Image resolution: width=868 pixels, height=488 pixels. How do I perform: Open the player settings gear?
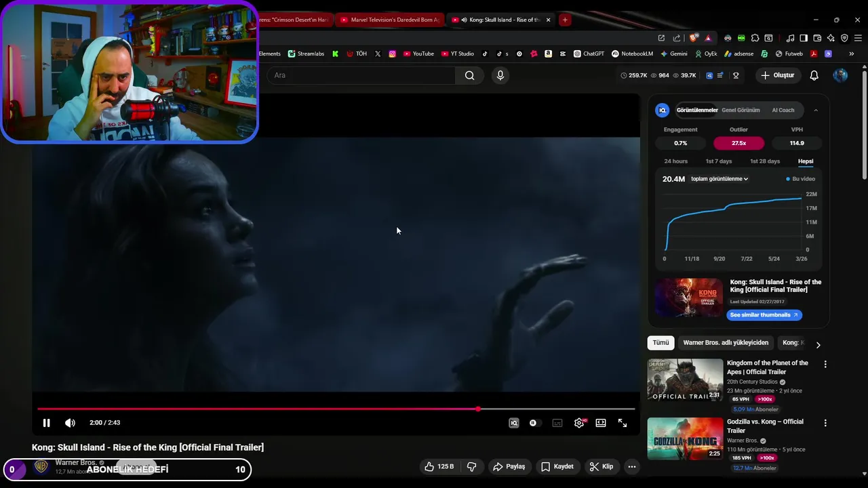(579, 423)
